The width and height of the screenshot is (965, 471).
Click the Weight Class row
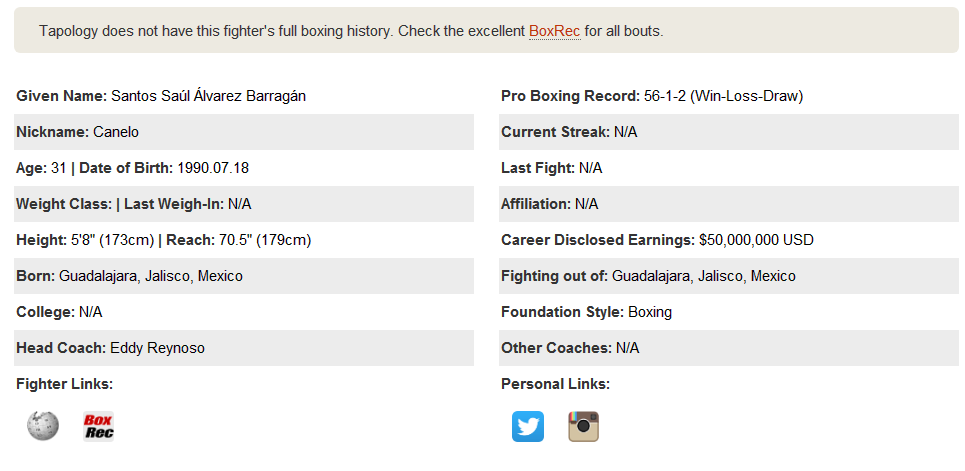tap(244, 204)
